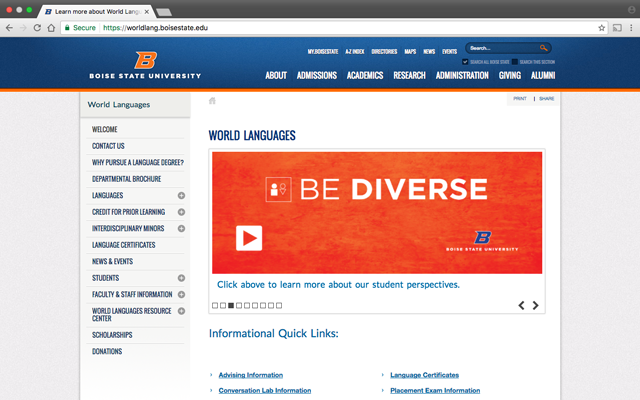
Task: Open the Admissions main menu
Action: click(317, 76)
